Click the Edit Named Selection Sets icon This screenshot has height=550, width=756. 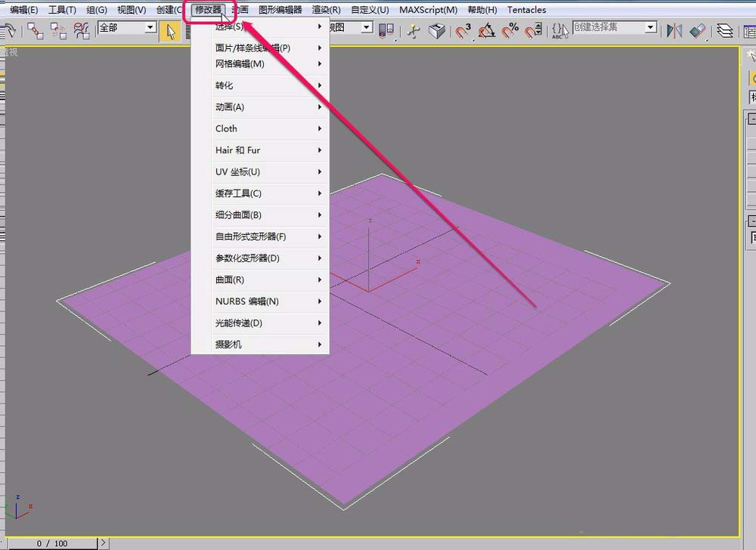pyautogui.click(x=559, y=30)
